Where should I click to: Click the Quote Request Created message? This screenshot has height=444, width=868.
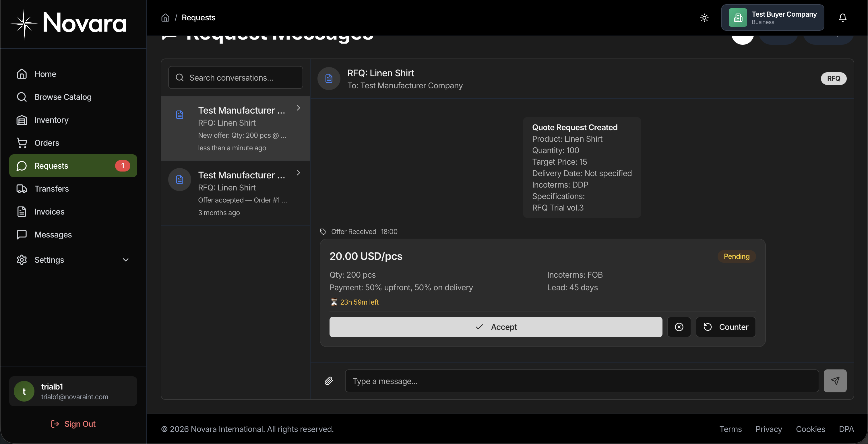tap(582, 167)
